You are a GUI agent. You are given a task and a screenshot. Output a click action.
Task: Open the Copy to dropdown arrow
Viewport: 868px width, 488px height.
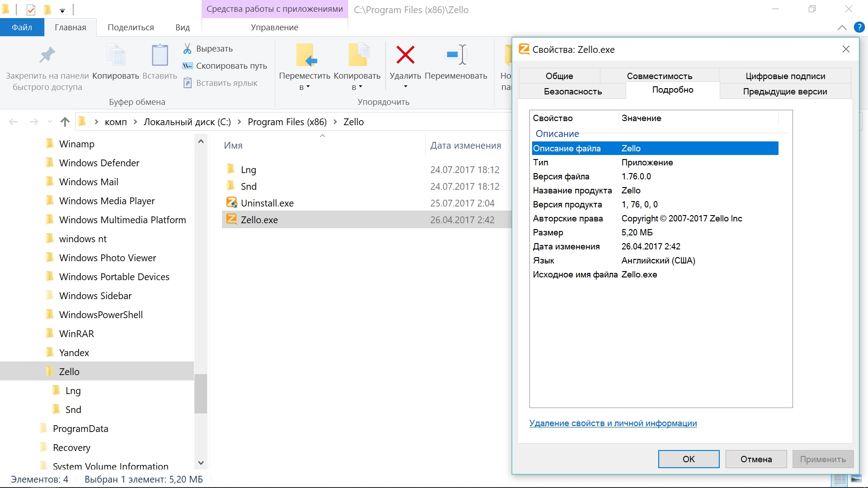click(x=361, y=87)
